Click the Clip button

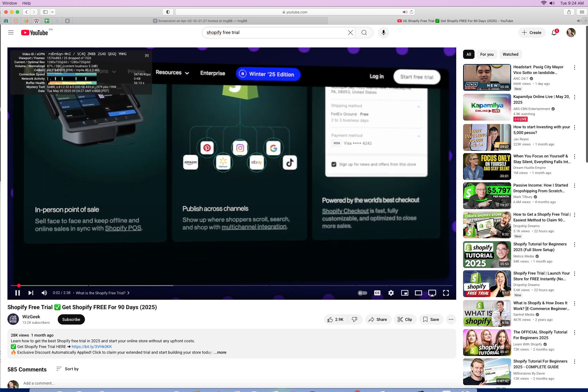pyautogui.click(x=405, y=319)
